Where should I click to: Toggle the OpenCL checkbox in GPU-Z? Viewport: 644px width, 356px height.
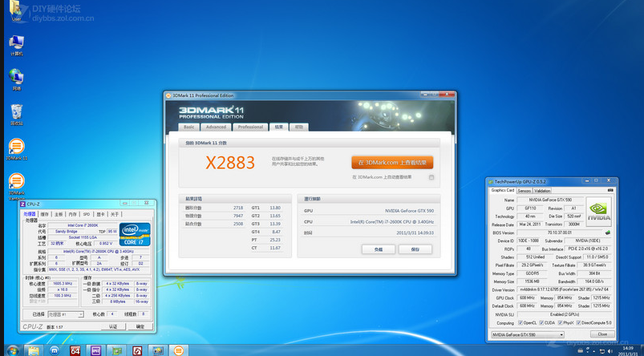[x=521, y=322]
